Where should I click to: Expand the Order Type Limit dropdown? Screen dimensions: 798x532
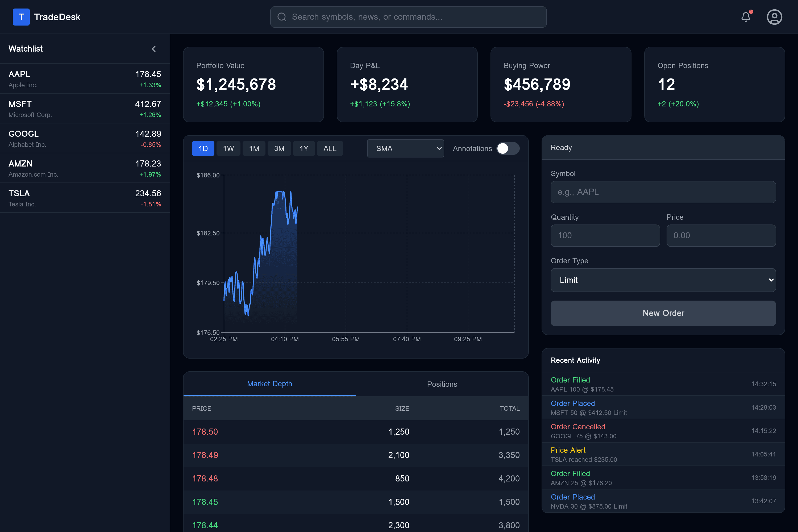click(663, 280)
